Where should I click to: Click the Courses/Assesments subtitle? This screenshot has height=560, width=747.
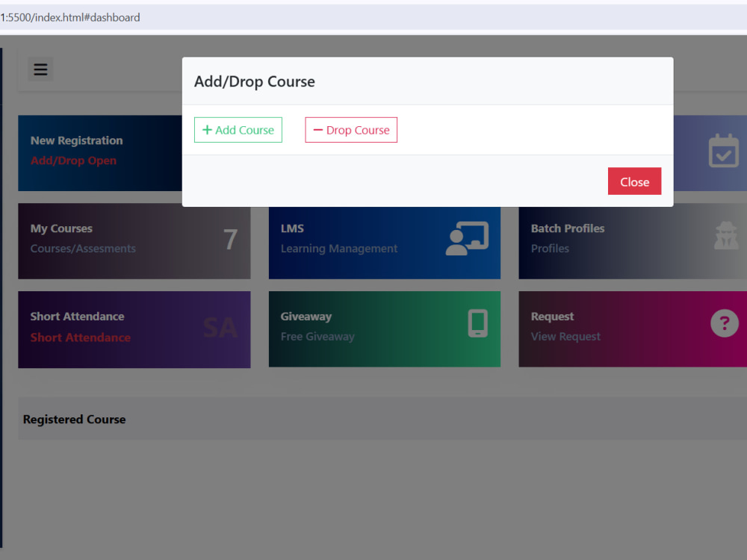tap(83, 249)
